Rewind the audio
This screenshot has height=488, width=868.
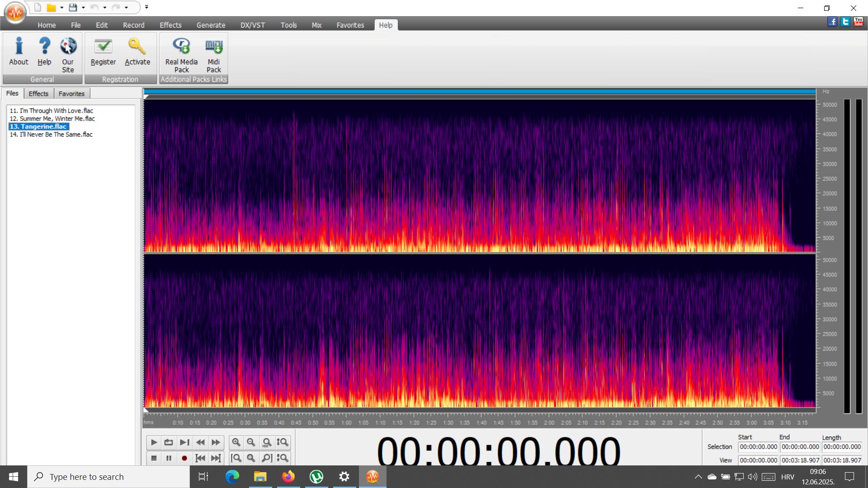point(200,442)
